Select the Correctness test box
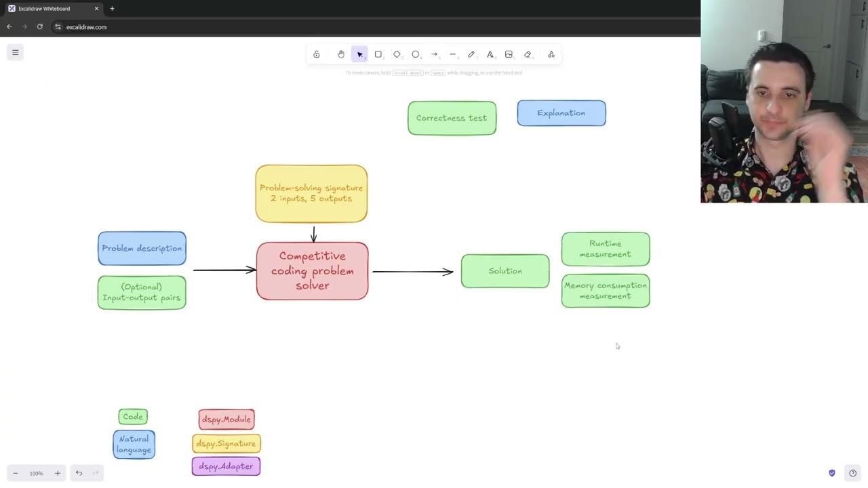Image resolution: width=868 pixels, height=488 pixels. 452,118
